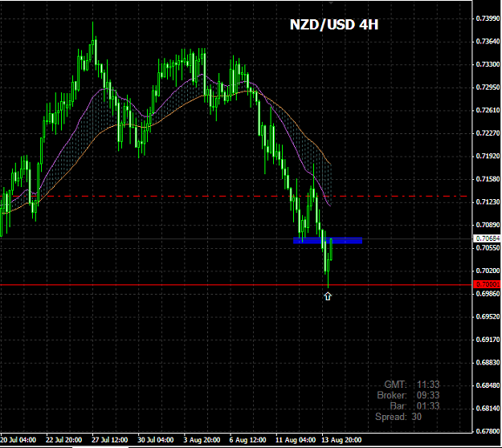Select the red dash-dot horizontal line
The width and height of the screenshot is (502, 448).
tap(236, 196)
